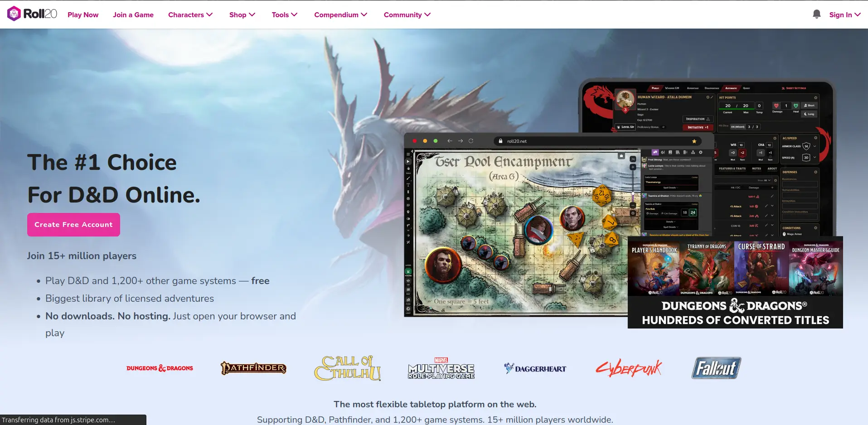Select the Fallout logo
Screen dimensions: 868x425
tap(716, 368)
